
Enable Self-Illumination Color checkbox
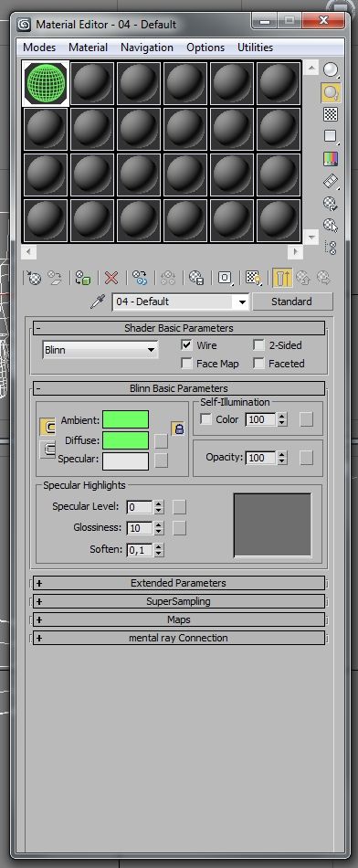point(205,419)
